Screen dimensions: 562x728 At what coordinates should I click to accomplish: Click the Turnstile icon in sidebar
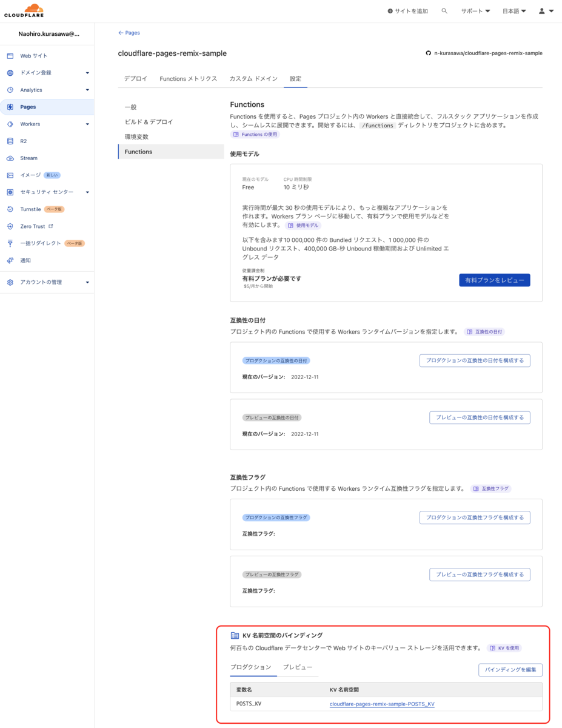click(10, 209)
